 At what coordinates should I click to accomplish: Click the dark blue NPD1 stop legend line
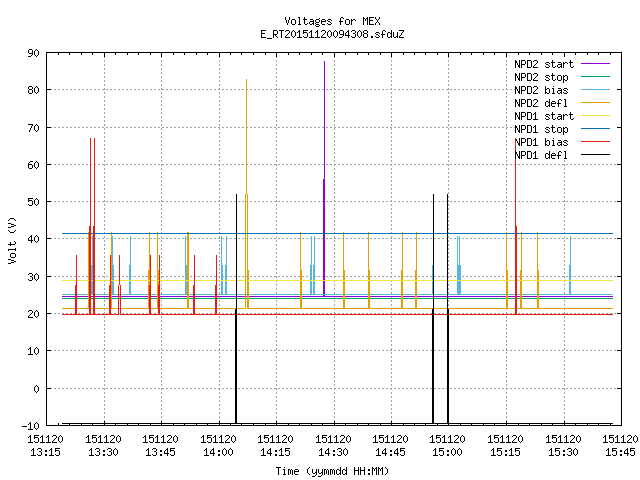[x=595, y=129]
